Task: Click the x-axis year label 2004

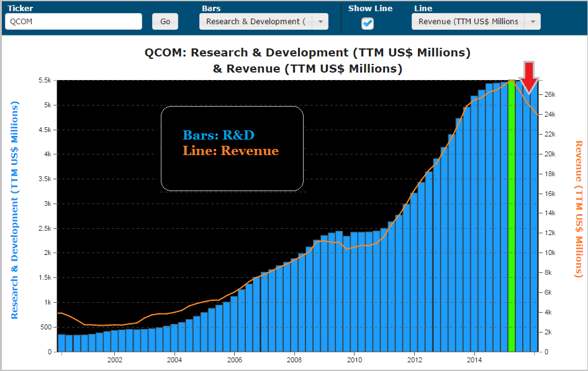Action: tap(174, 360)
